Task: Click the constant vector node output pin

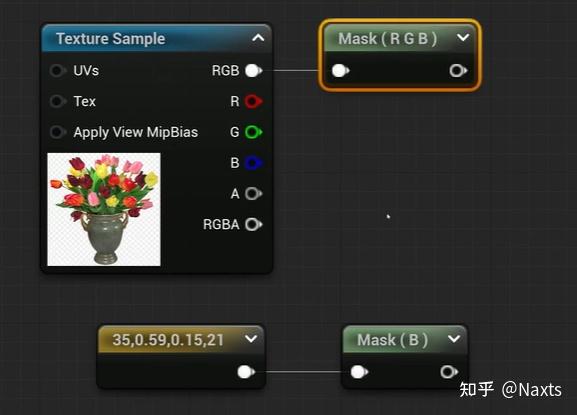Action: pyautogui.click(x=246, y=372)
